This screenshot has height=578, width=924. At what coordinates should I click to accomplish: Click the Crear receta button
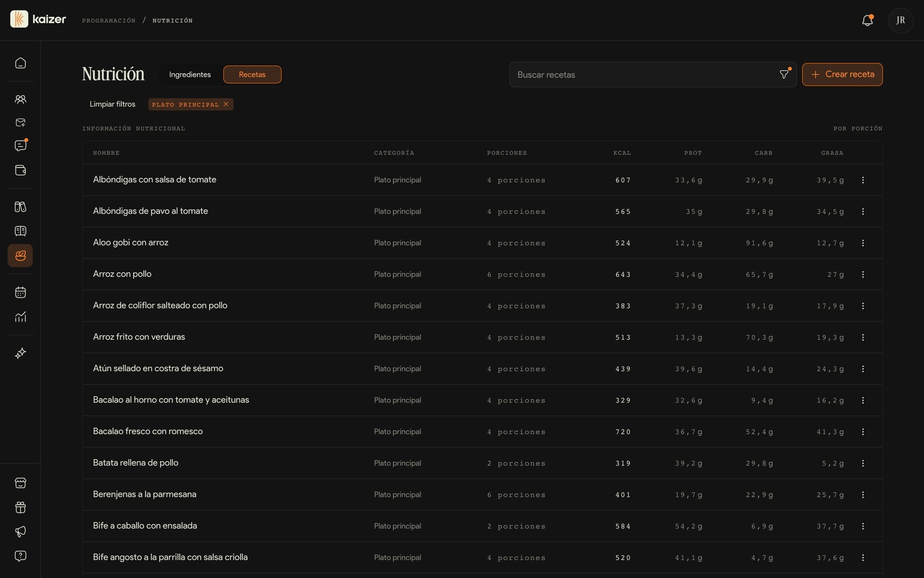point(842,74)
